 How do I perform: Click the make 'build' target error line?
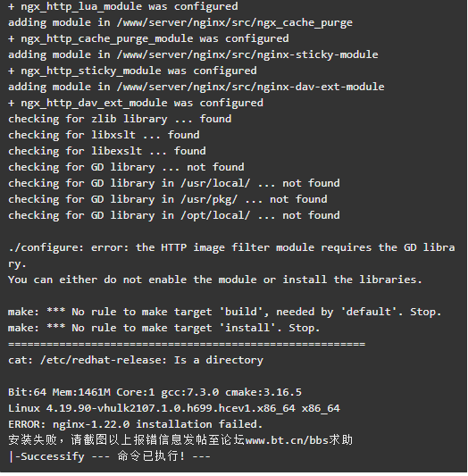click(x=224, y=312)
